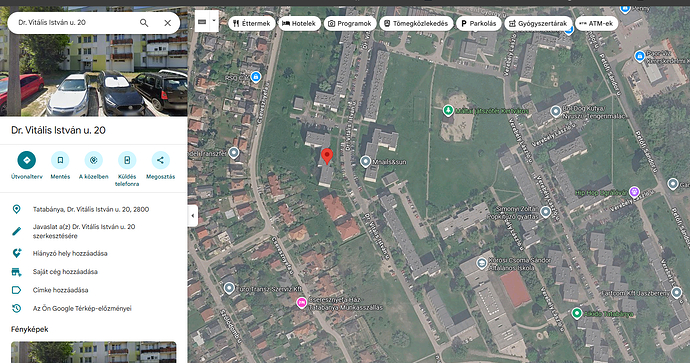Expand the dropdown arrow beside panel button
The height and width of the screenshot is (363, 690).
tap(214, 21)
